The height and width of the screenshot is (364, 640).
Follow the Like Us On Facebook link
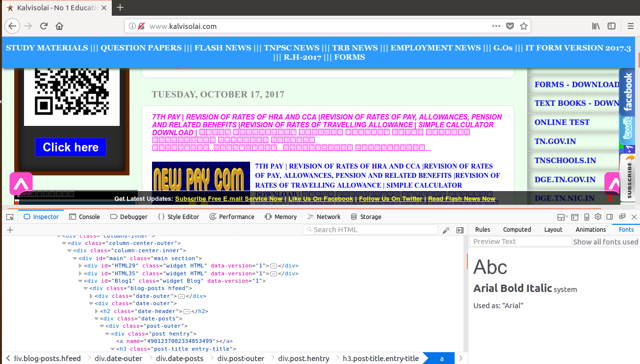321,199
